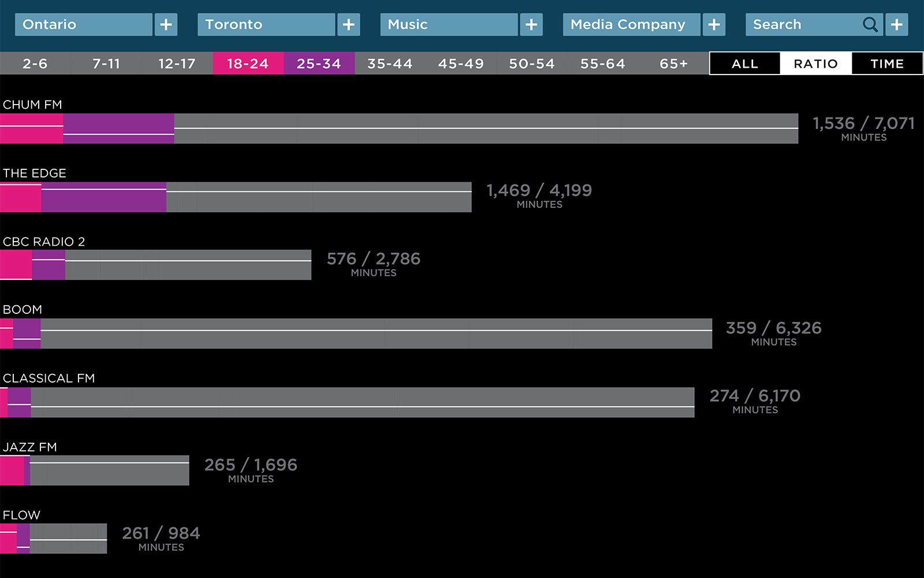Click the pink segment of CBC Radio 2 bar
924x578 pixels.
pos(16,265)
